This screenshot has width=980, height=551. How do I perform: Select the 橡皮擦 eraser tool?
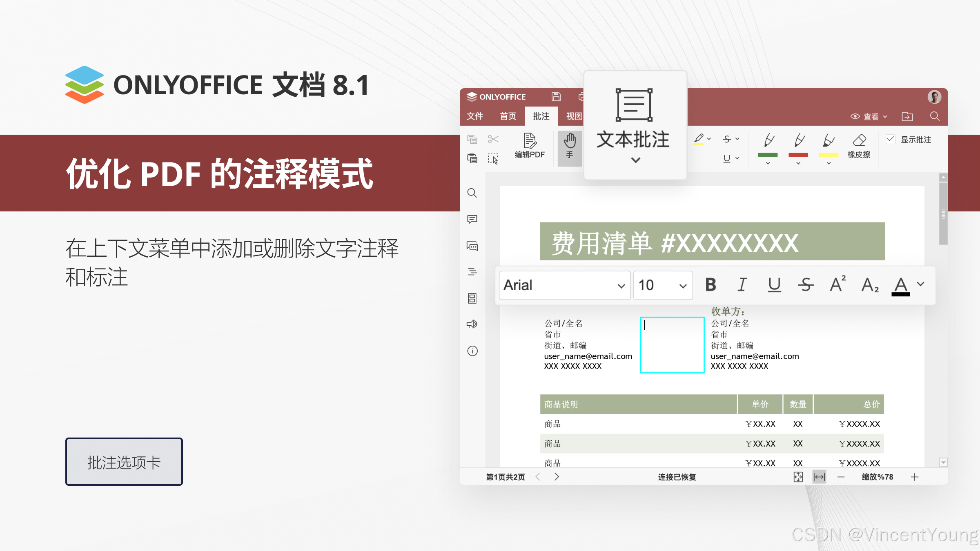tap(859, 146)
